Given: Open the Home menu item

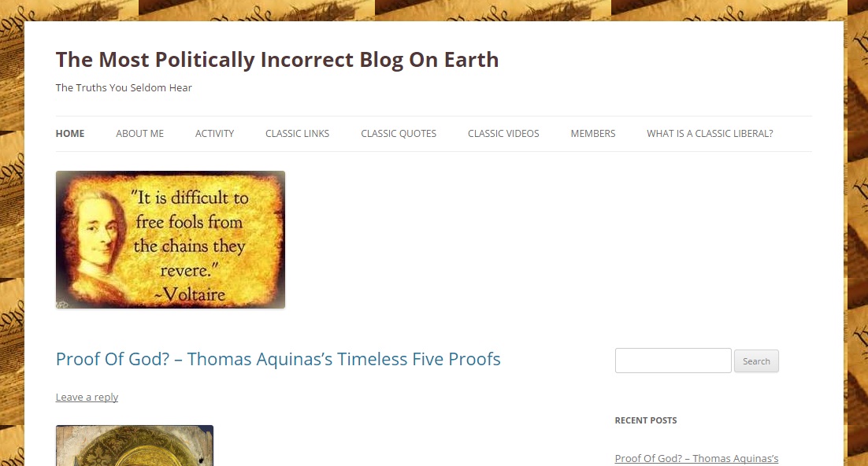Looking at the screenshot, I should [70, 133].
